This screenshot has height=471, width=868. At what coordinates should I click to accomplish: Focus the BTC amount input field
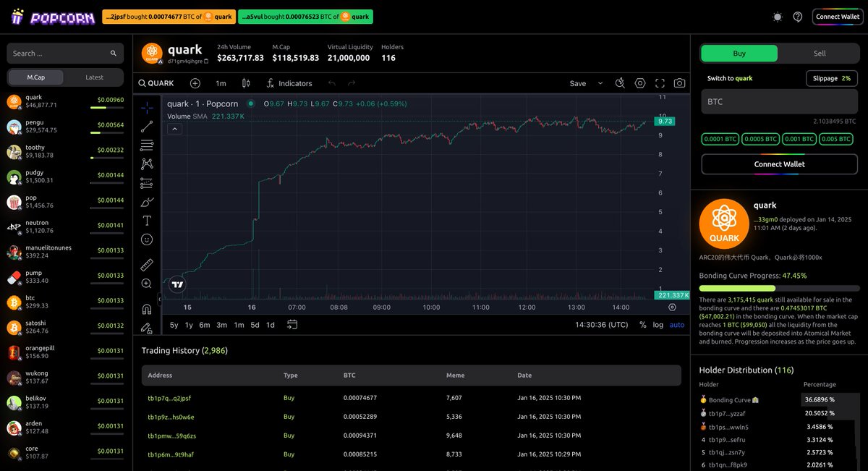(x=779, y=102)
